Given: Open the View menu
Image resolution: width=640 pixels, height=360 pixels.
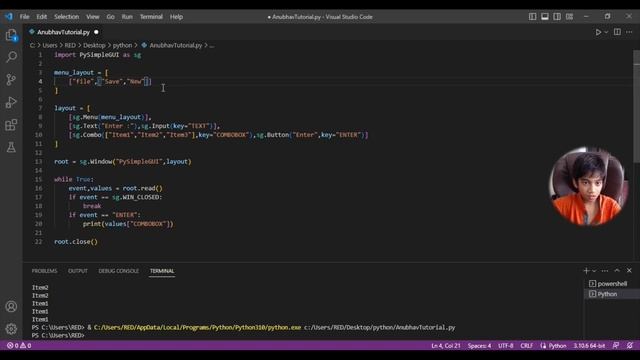Looking at the screenshot, I should click(93, 17).
